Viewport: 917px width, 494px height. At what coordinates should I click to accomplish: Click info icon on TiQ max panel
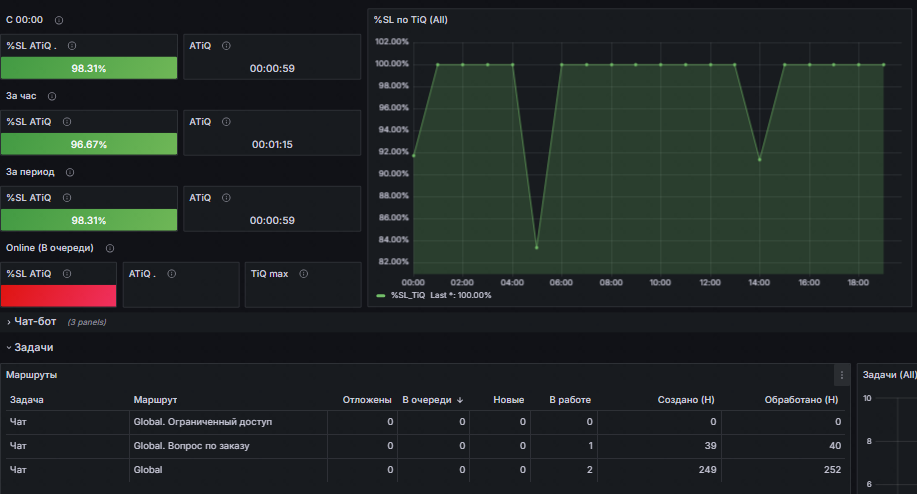304,274
